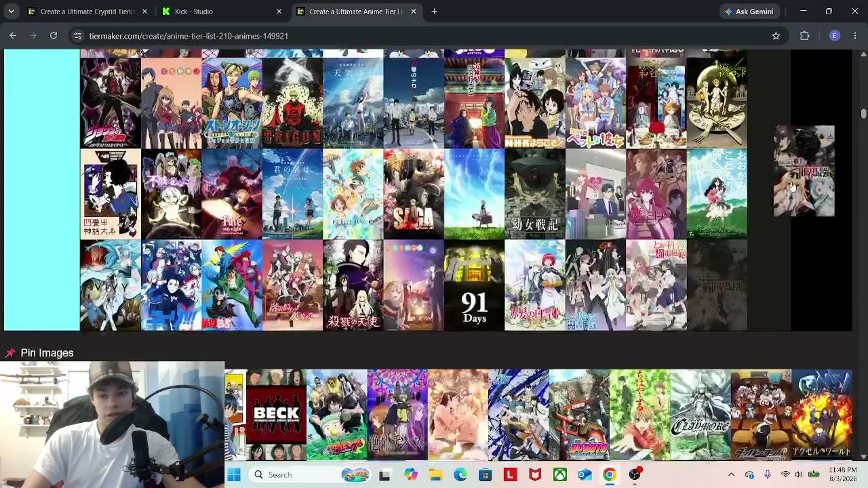
Task: Pick the アクセルワールド image
Action: tap(822, 415)
